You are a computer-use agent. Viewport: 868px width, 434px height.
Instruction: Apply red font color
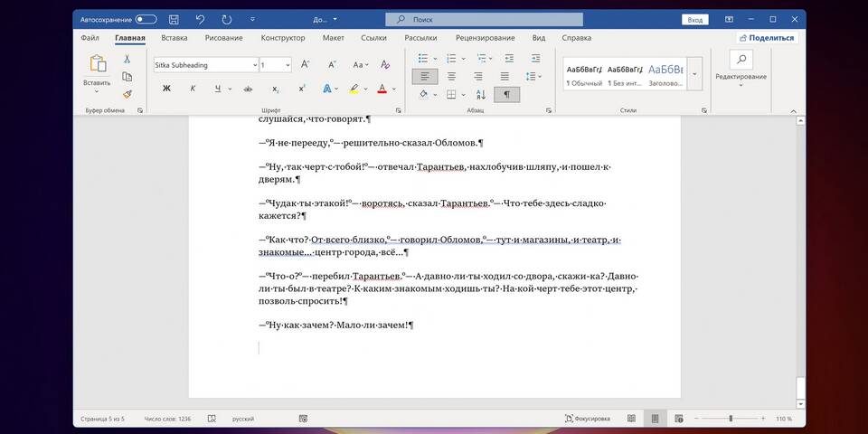point(382,89)
